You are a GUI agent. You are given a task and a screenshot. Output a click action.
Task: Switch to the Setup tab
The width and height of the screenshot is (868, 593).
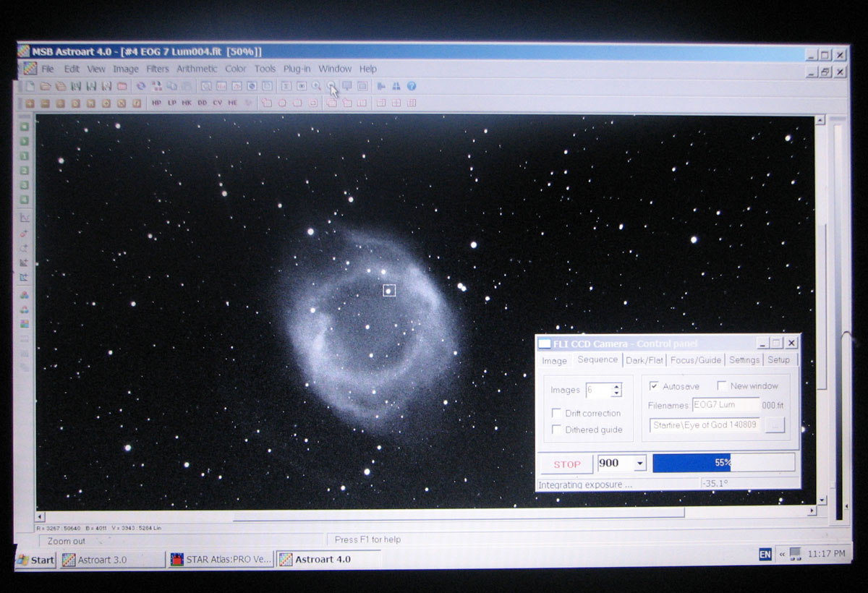point(779,360)
